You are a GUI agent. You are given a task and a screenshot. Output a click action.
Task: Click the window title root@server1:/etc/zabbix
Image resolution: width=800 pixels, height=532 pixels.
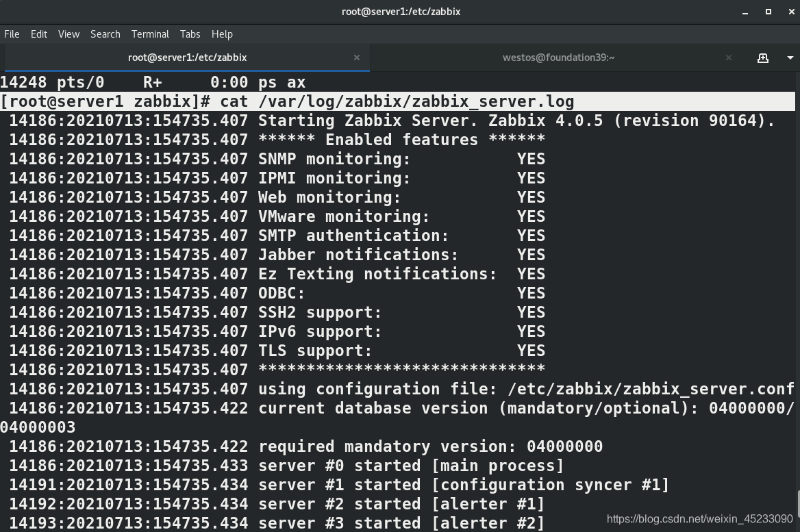(401, 11)
